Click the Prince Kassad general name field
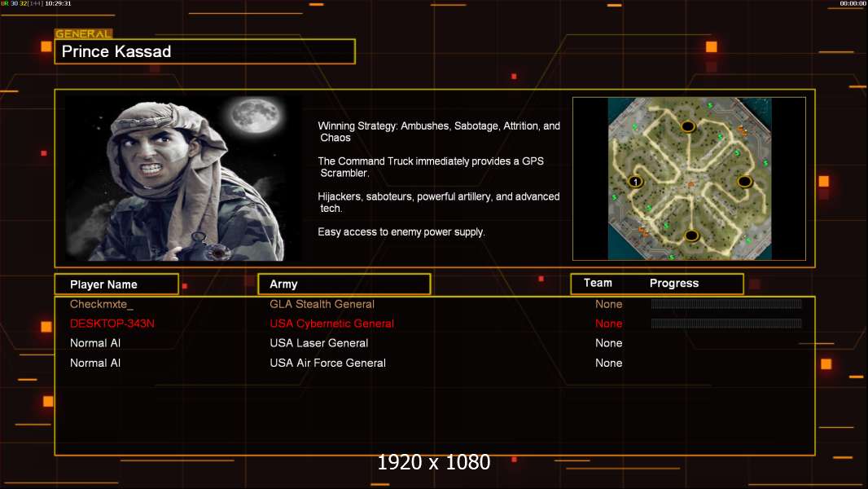 205,51
